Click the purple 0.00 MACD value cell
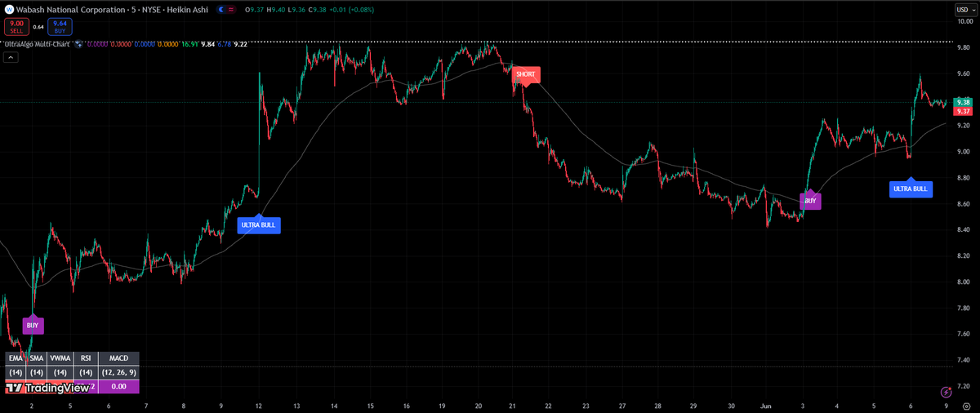The image size is (980, 413). [118, 386]
